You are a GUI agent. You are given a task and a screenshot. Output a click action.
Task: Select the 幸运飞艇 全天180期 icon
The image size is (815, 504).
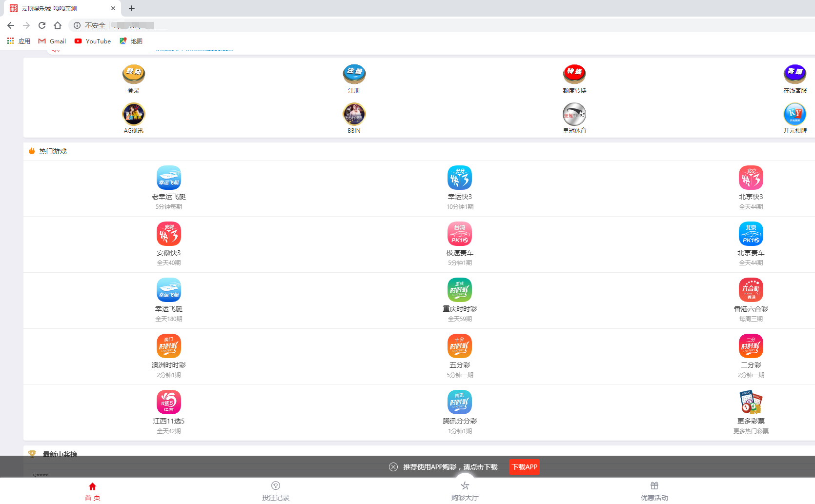tap(169, 290)
